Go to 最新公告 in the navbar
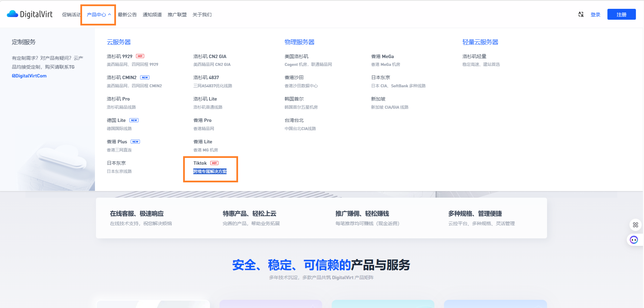 click(128, 15)
